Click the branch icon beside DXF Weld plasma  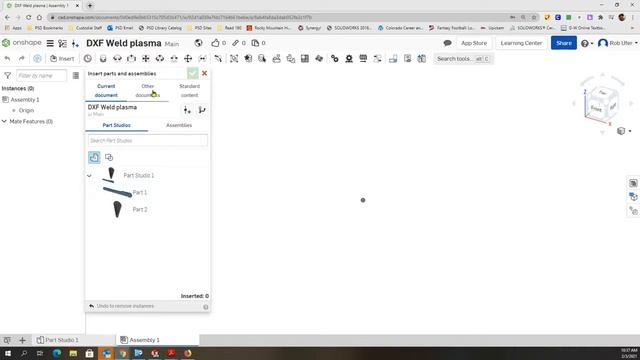[x=202, y=110]
